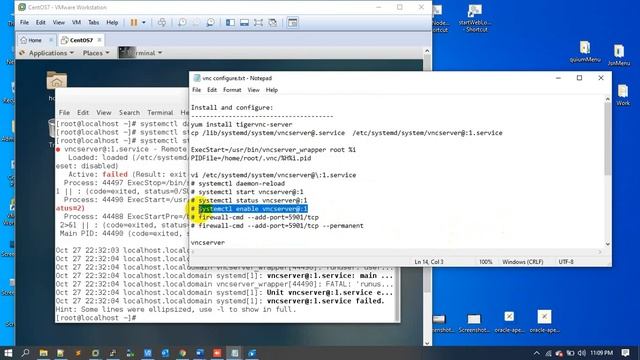Viewport: 640px width, 360px height.
Task: Click the VMware pause VM button
Action: click(x=134, y=22)
